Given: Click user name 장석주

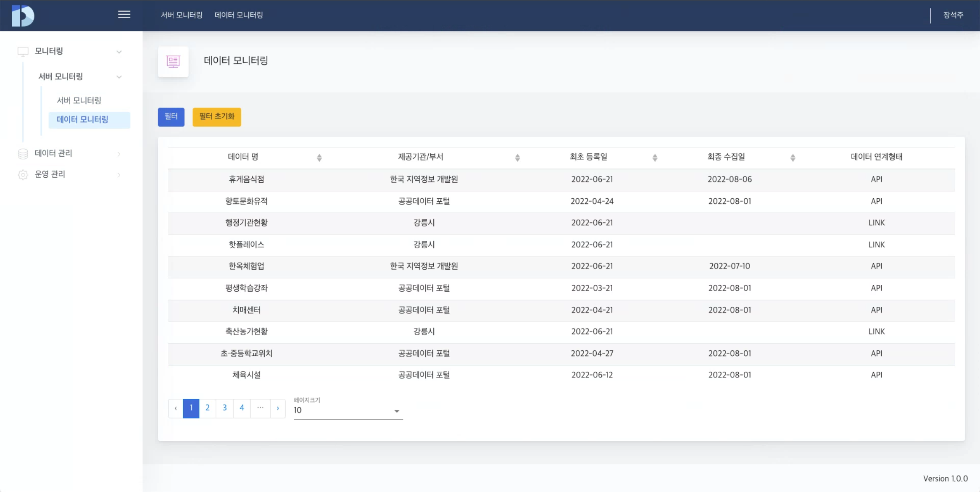Looking at the screenshot, I should (953, 15).
